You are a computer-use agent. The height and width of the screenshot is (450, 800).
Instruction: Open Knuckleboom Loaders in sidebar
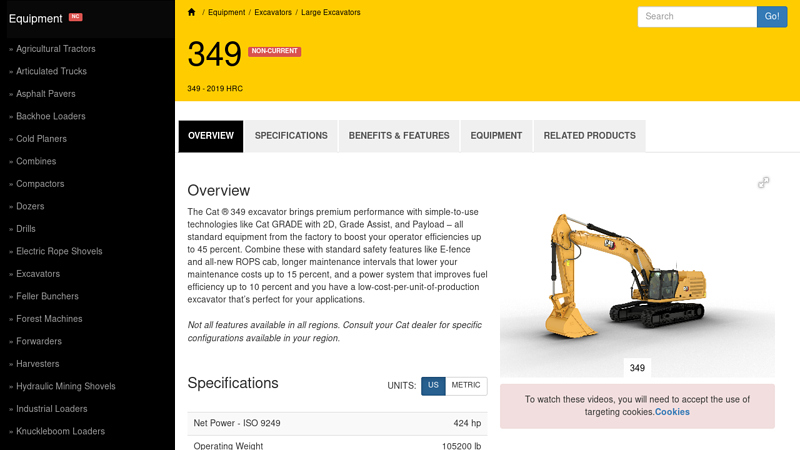60,431
